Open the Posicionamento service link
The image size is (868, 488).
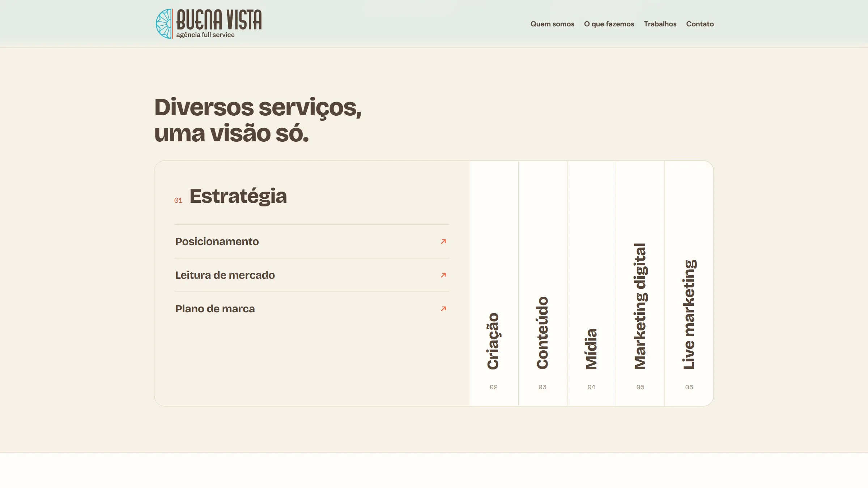(x=311, y=241)
